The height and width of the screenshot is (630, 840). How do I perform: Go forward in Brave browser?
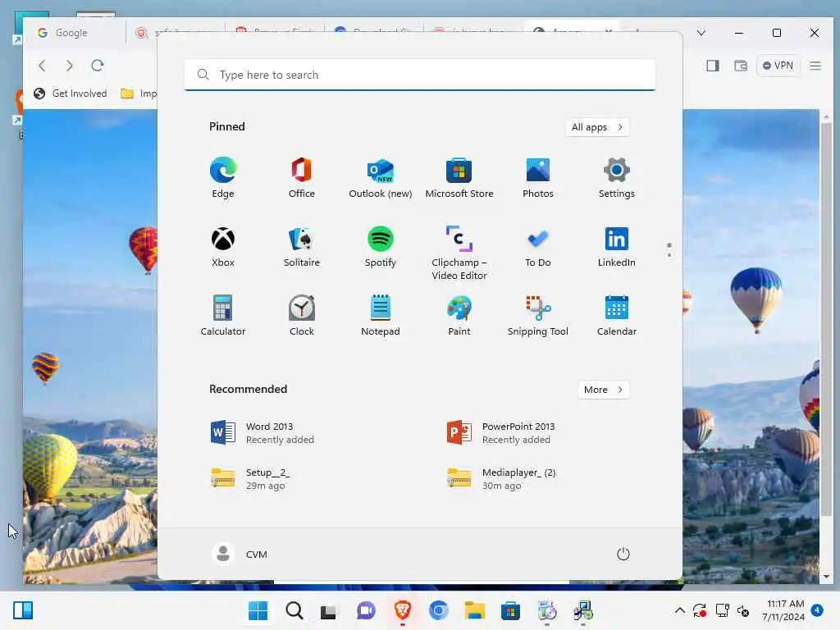[x=70, y=66]
